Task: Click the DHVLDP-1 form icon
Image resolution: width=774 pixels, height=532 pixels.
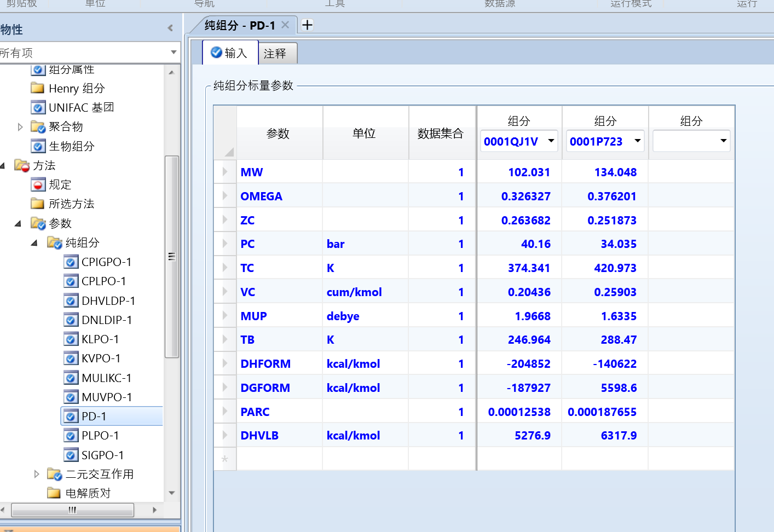Action: [71, 301]
